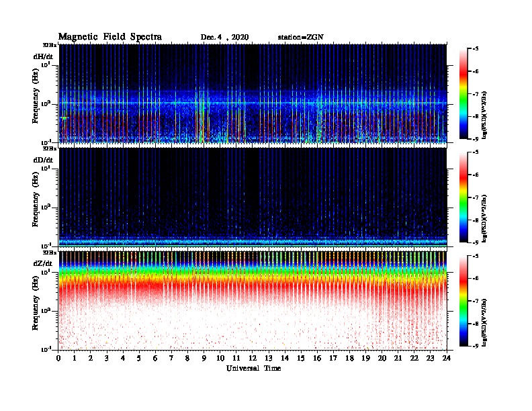532x411 pixels.
Task: Click hour tick label "23" on time axis
Action: (431, 359)
